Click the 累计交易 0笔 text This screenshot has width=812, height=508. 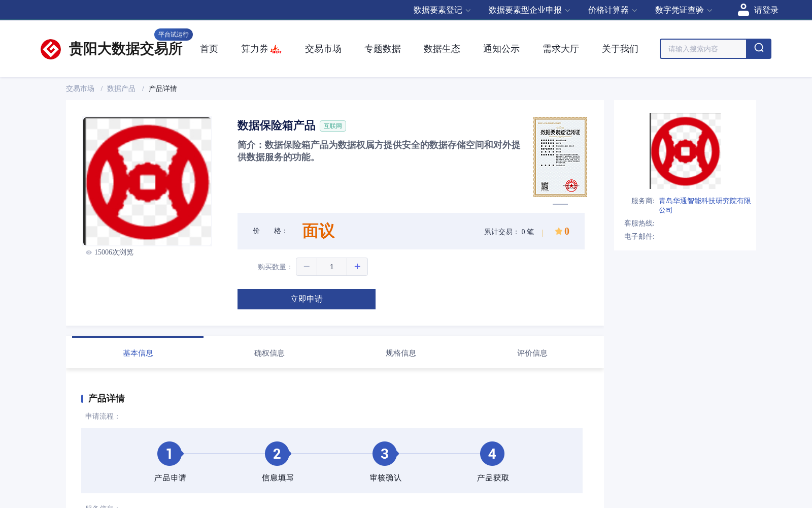tap(509, 232)
